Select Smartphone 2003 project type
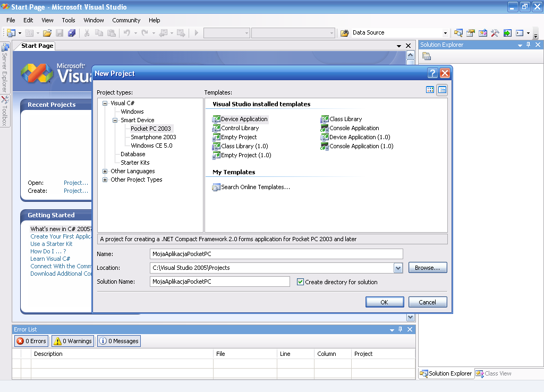This screenshot has height=392, width=544. pyautogui.click(x=154, y=137)
